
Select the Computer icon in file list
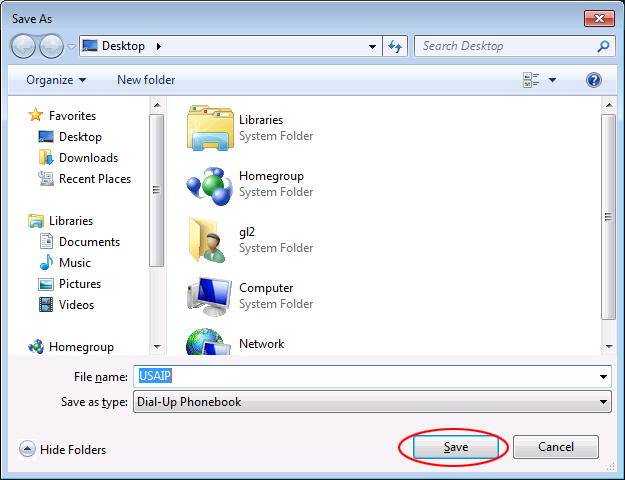(x=209, y=297)
